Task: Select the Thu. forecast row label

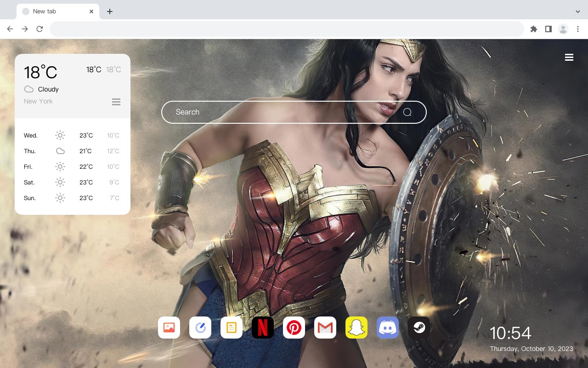Action: coord(30,151)
